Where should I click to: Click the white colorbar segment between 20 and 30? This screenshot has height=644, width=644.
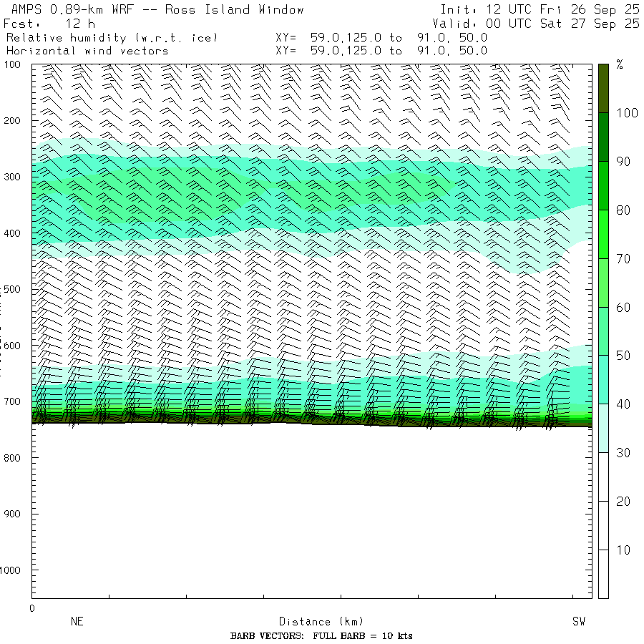pyautogui.click(x=603, y=477)
